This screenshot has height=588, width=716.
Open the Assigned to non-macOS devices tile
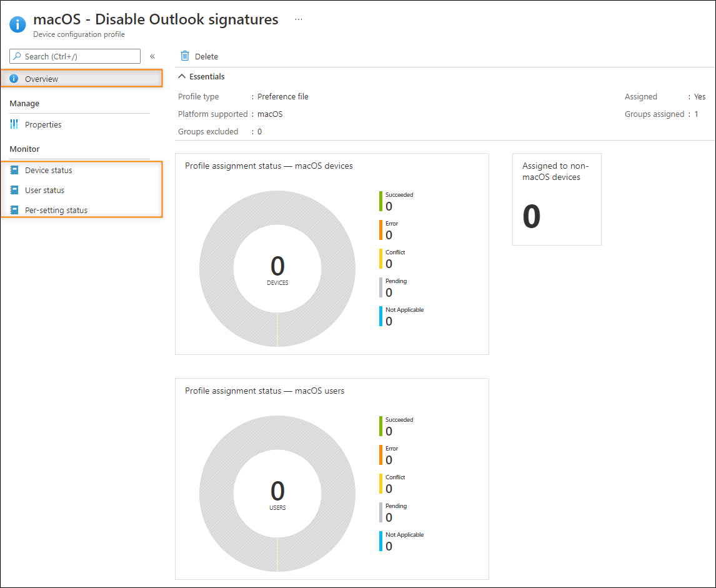tap(557, 199)
